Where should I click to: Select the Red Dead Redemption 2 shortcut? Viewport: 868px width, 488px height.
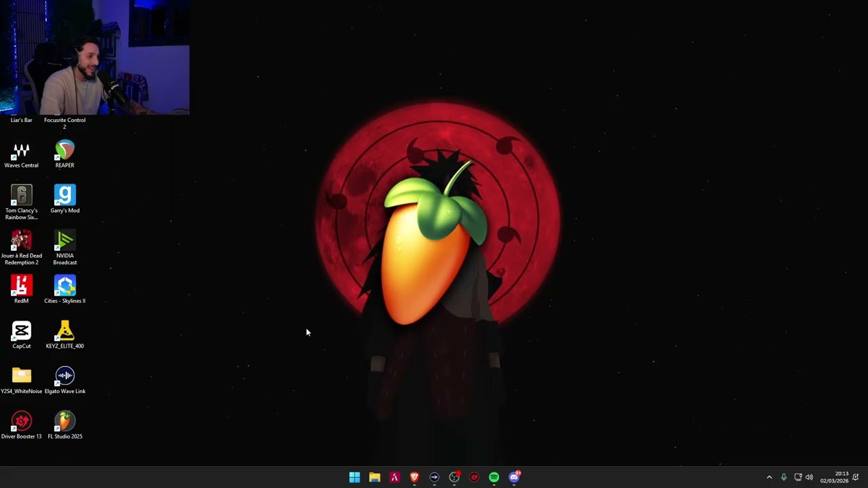21,248
